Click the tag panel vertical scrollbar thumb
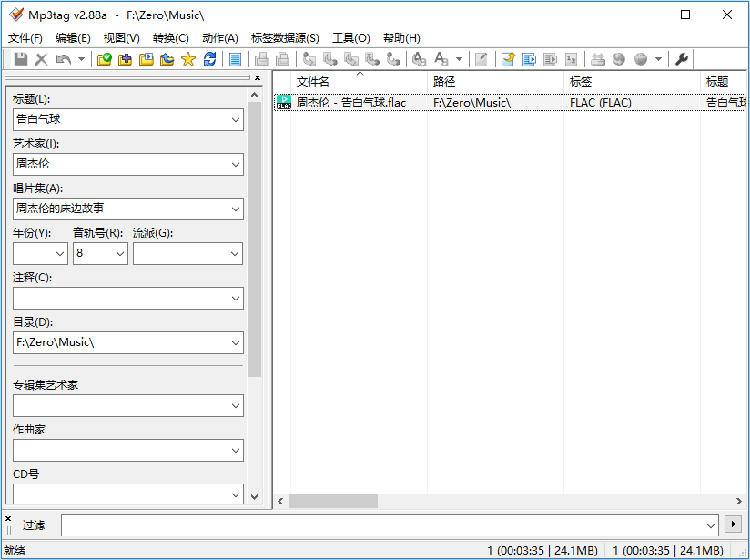The image size is (750, 560). coord(255,239)
